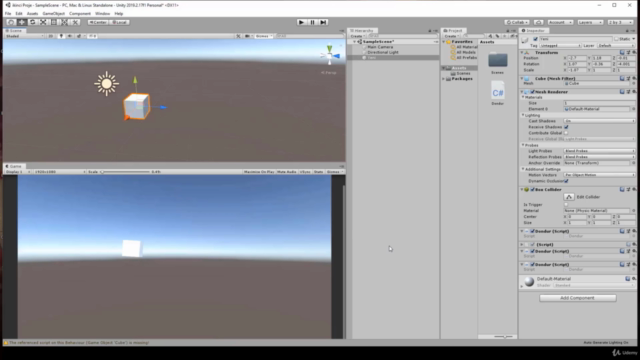Open the Edit menu
Image resolution: width=640 pixels, height=360 pixels.
coord(19,13)
